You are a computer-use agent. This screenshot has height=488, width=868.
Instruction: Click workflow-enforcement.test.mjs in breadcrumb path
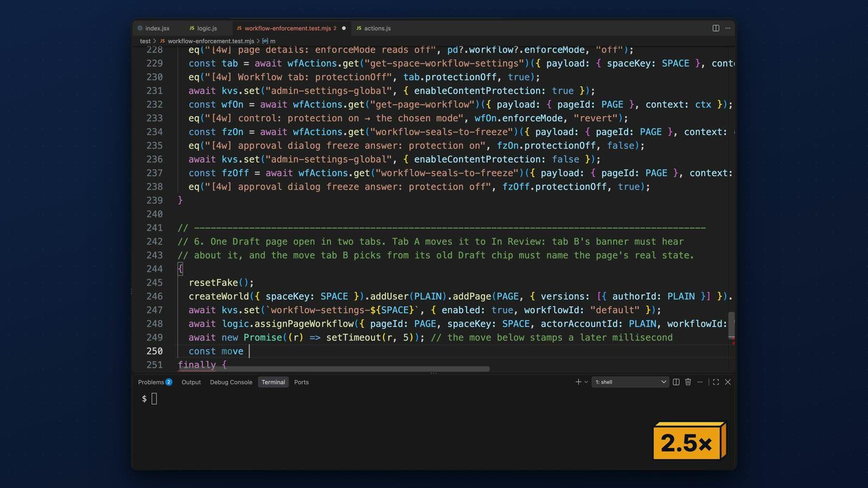coord(210,41)
